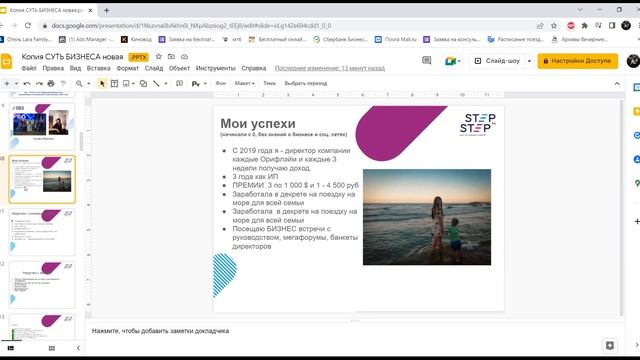Switch to grid view
This screenshot has width=640, height=360.
click(51, 348)
